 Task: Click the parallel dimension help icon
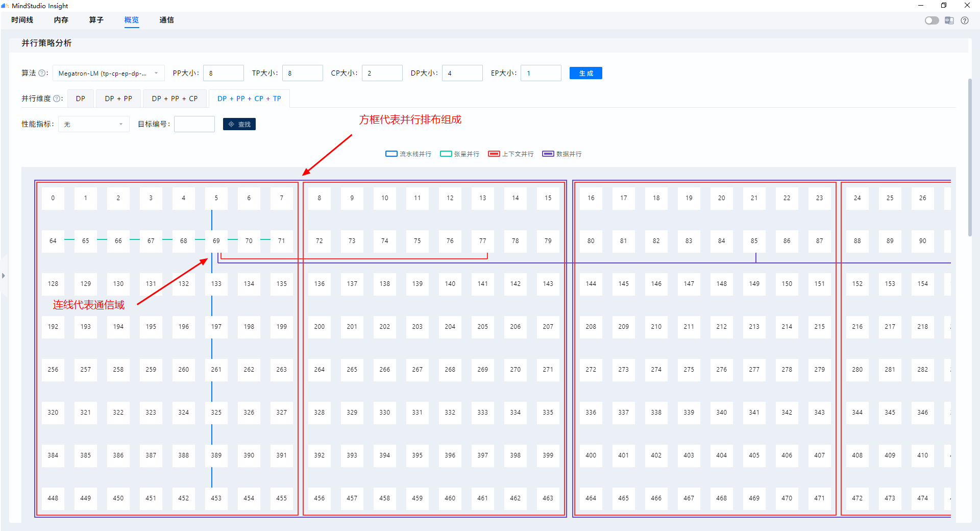57,99
